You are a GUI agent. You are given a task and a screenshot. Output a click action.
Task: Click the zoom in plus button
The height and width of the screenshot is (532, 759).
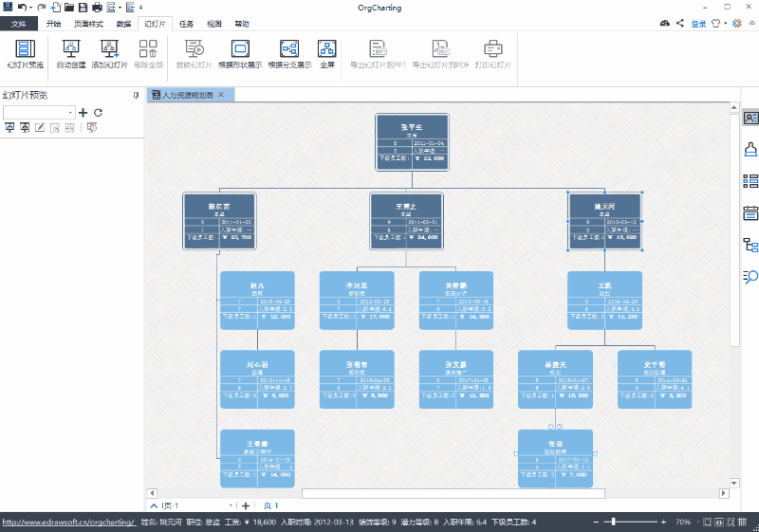tap(663, 522)
